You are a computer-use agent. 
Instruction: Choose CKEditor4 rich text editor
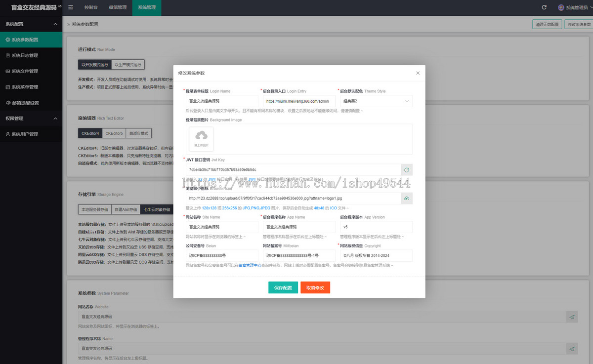click(x=90, y=133)
